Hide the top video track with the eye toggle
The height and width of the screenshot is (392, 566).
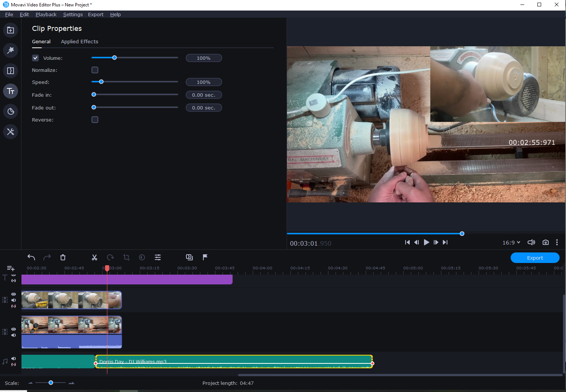pos(13,294)
